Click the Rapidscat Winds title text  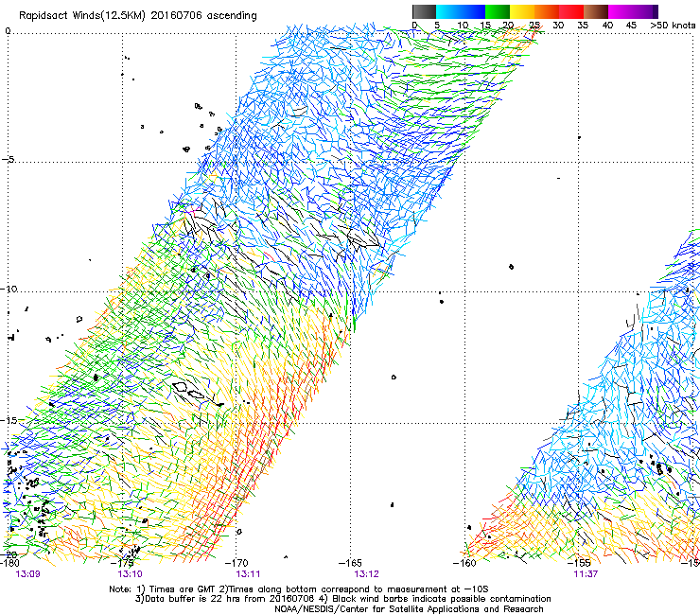[138, 16]
